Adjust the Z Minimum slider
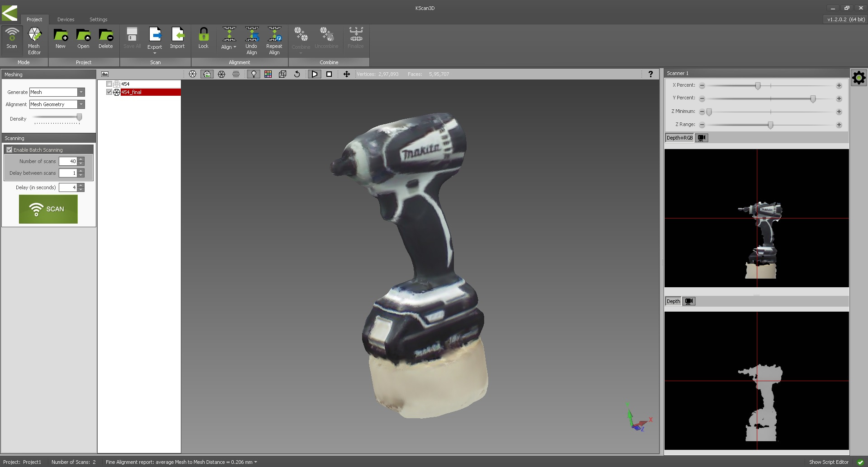The height and width of the screenshot is (467, 868). click(x=709, y=112)
